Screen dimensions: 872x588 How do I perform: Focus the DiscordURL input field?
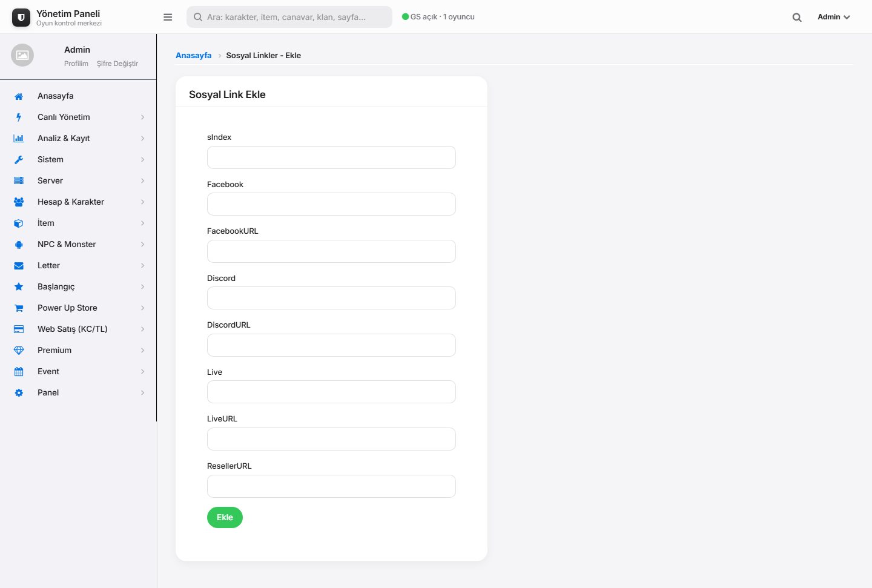pos(331,345)
